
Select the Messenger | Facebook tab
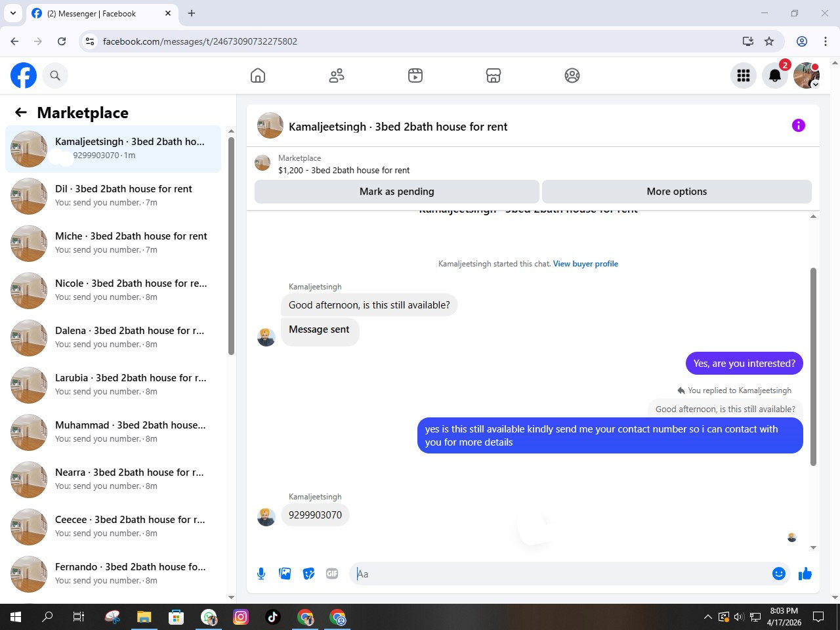click(x=102, y=13)
